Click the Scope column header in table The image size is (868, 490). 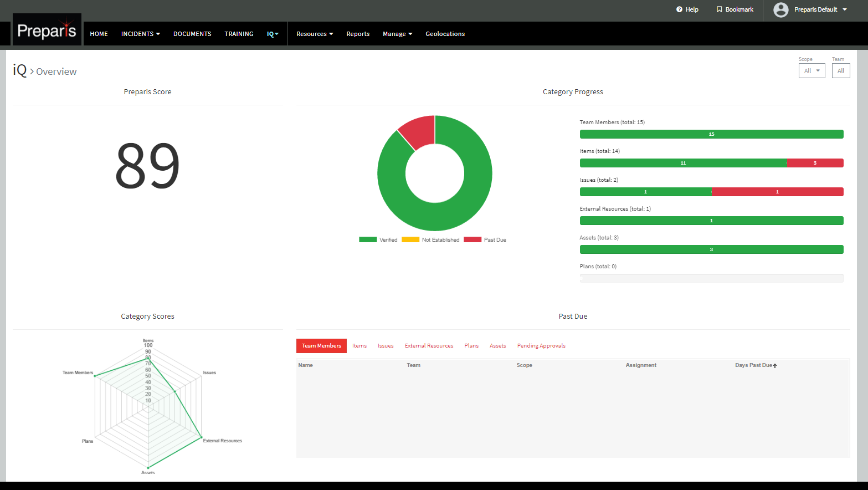tap(524, 365)
